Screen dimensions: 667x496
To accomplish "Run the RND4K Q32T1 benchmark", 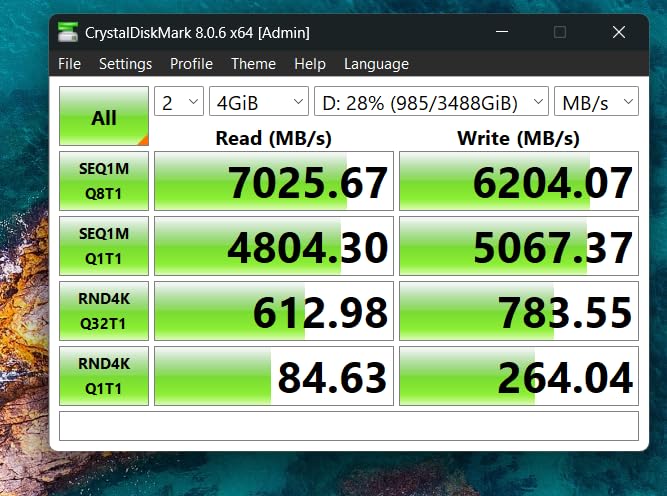I will tap(104, 310).
